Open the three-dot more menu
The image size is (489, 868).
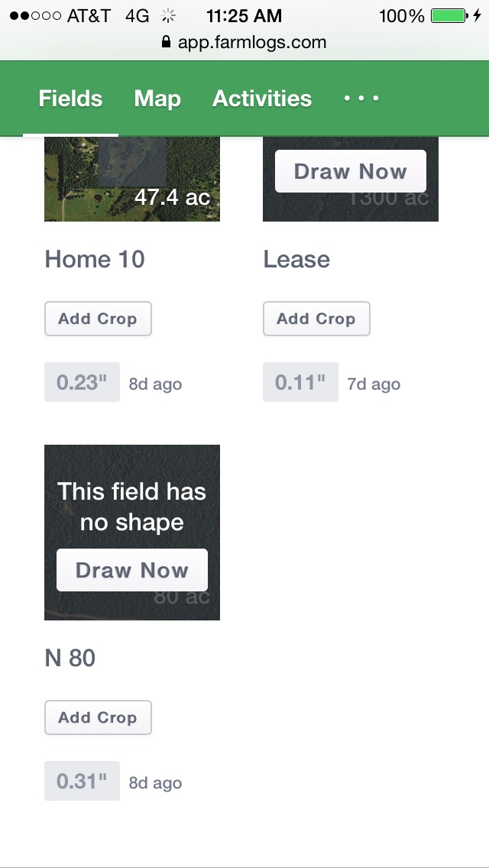361,99
